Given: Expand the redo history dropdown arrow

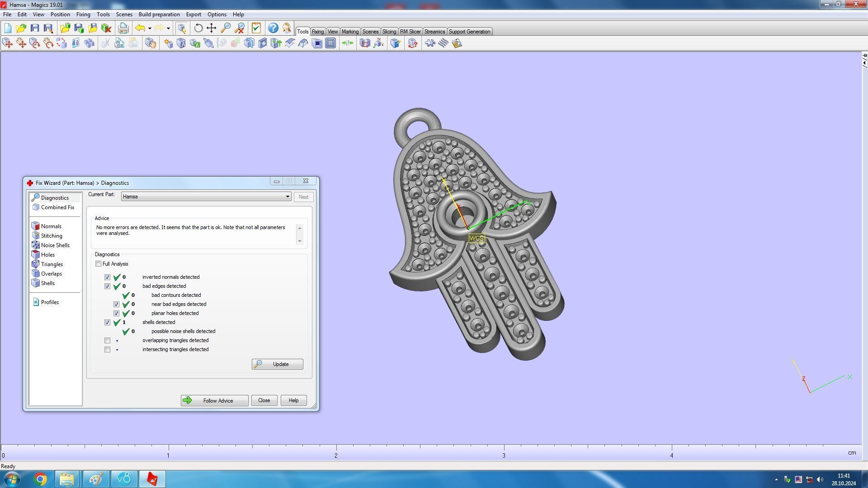Looking at the screenshot, I should tap(168, 28).
